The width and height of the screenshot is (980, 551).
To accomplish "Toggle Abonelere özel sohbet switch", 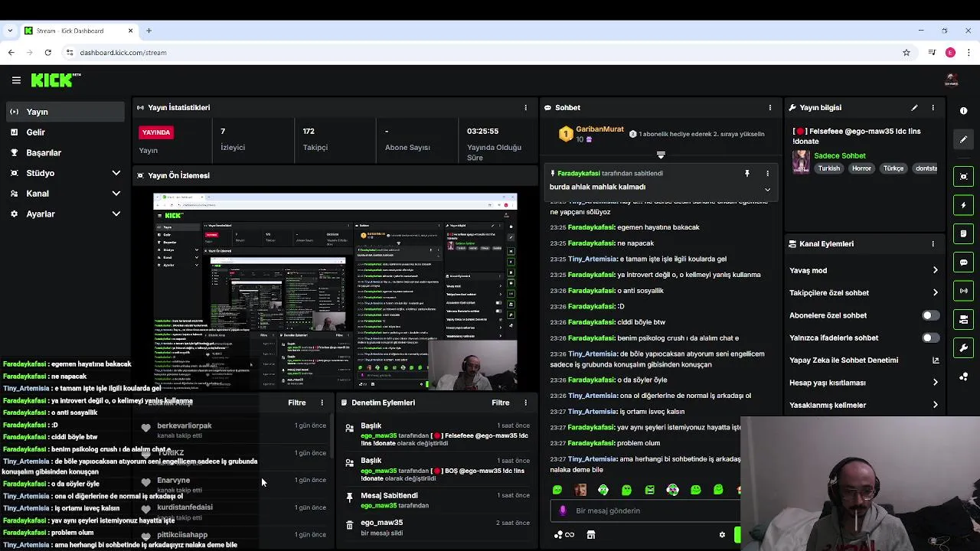I will (930, 315).
